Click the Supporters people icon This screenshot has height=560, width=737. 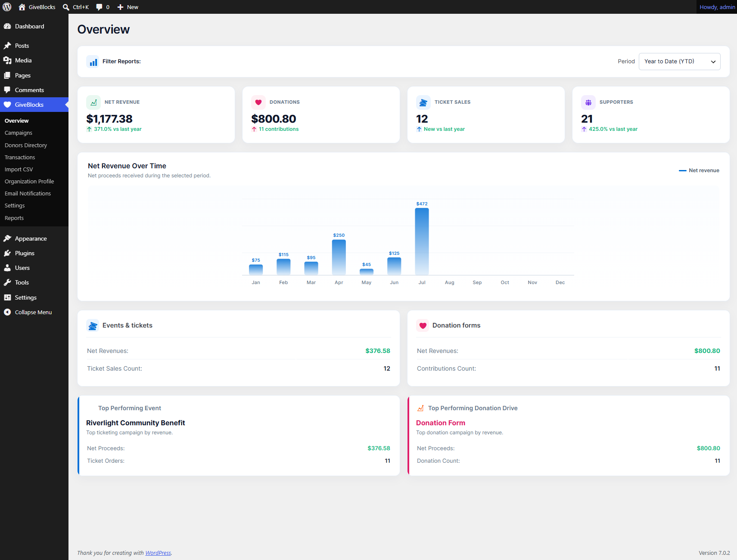588,102
